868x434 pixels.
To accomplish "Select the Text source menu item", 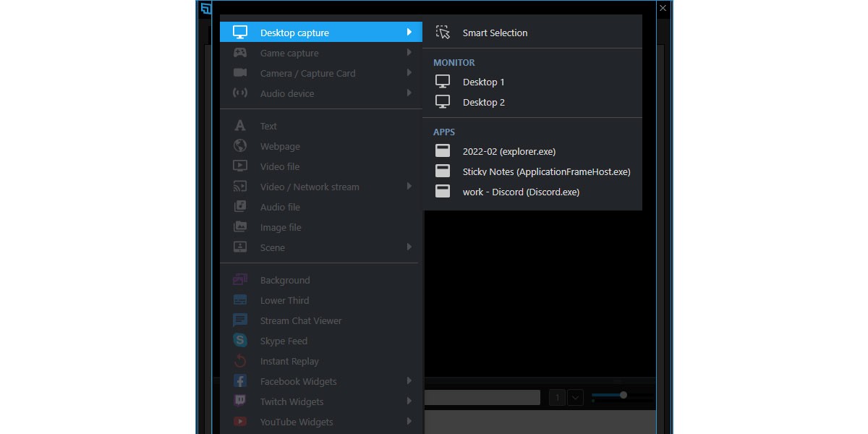I will [x=268, y=126].
